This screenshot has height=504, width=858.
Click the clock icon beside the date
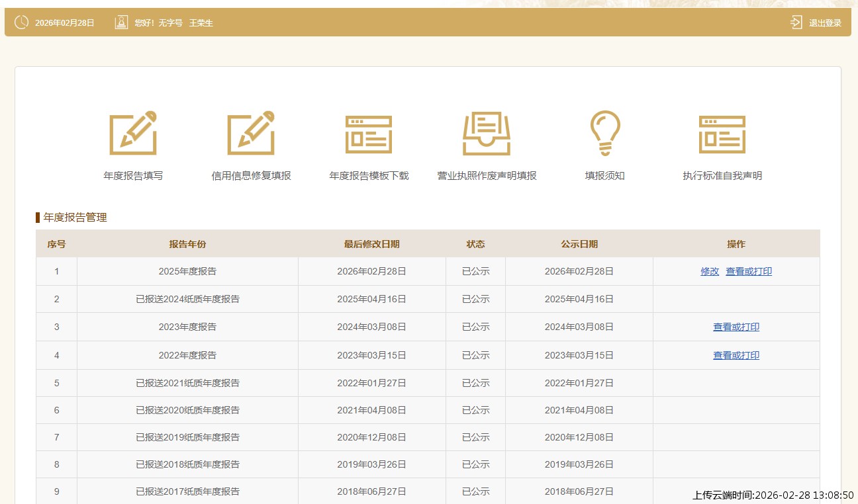(21, 22)
